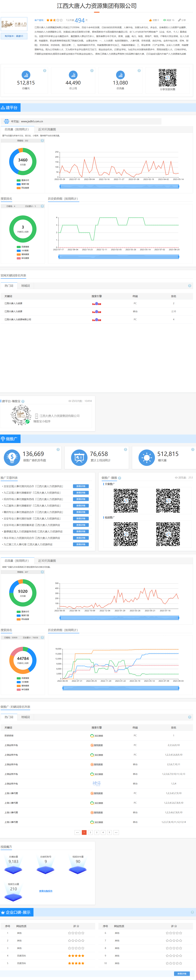Go to page 2 of keyword rankings

(x=90, y=832)
